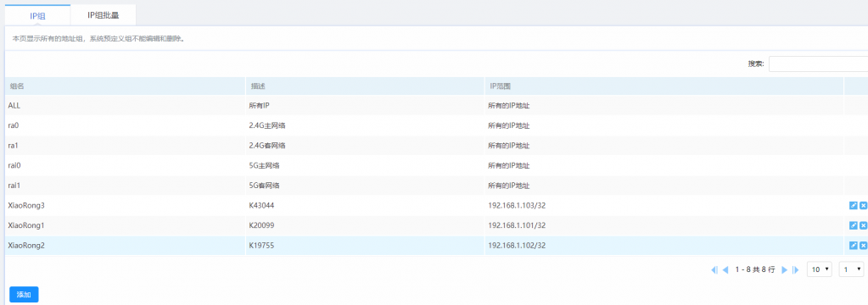Click the blue 添加 button
The image size is (868, 305).
point(24,295)
